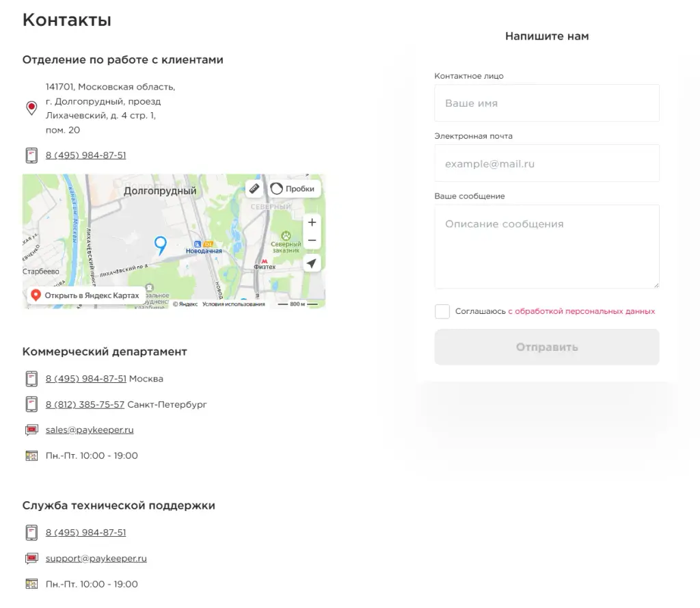The height and width of the screenshot is (608, 700).
Task: Click the mail icon beside support@paykeeper.ru
Action: (31, 558)
